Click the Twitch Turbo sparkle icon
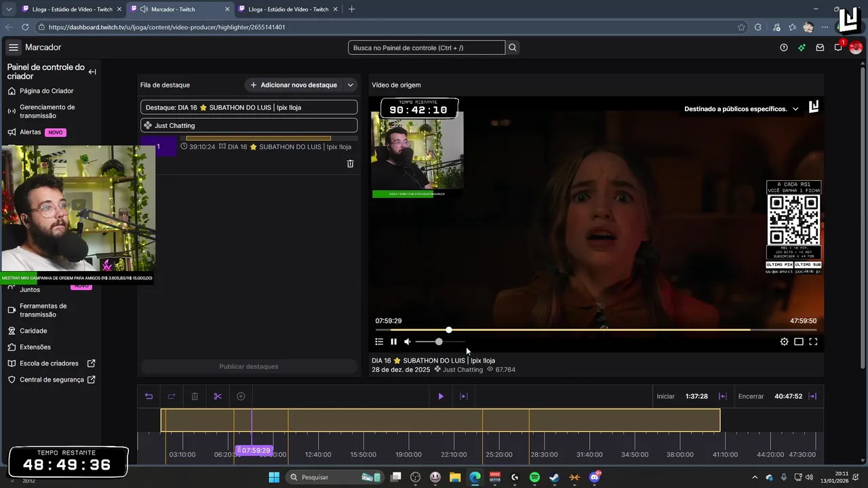Image resolution: width=868 pixels, height=488 pixels. [x=802, y=47]
